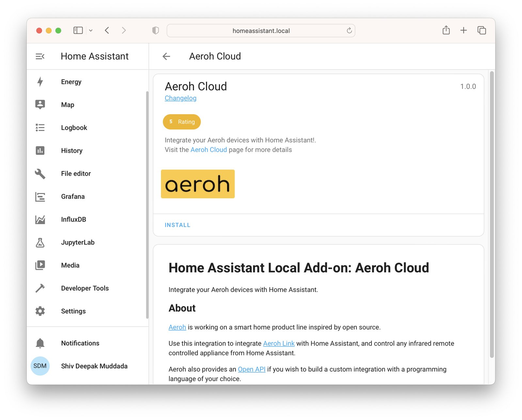Screen dimensions: 522x420
Task: Open Energy lightning bolt icon
Action: pyautogui.click(x=40, y=82)
